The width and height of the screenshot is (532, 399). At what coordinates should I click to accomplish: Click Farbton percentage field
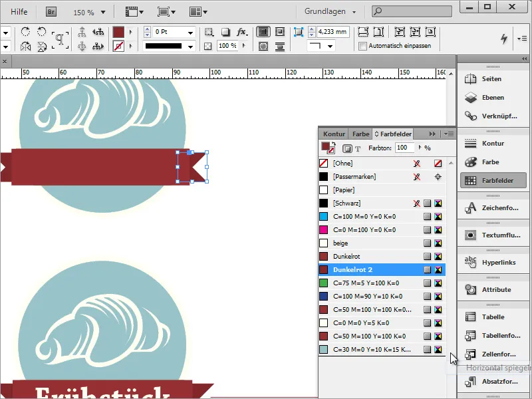(405, 148)
